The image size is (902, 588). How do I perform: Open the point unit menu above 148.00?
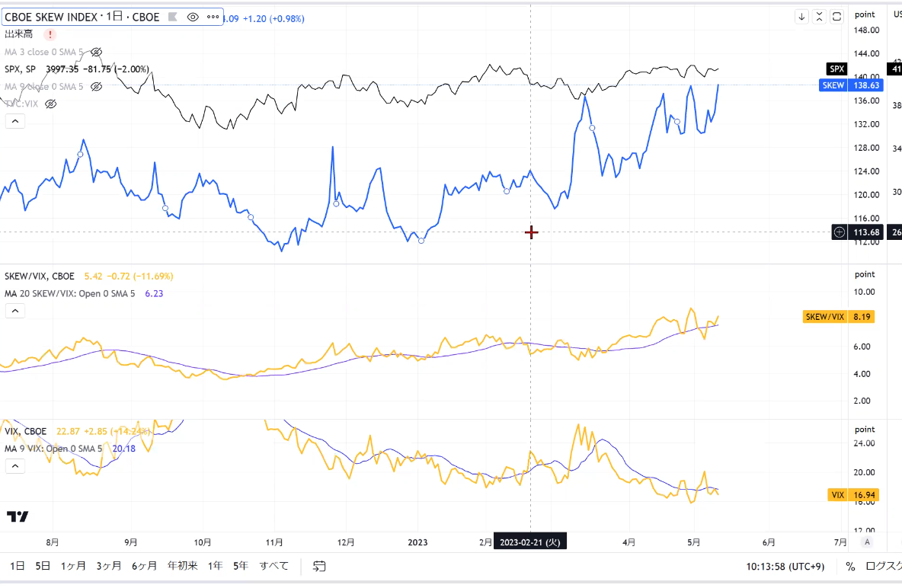865,14
